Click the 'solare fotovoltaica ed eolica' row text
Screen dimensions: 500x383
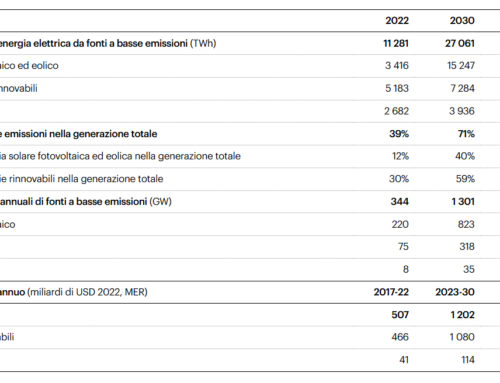click(x=71, y=156)
